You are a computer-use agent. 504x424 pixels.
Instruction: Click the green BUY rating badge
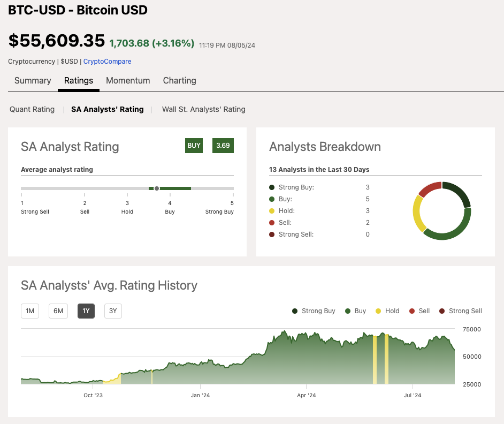(194, 146)
